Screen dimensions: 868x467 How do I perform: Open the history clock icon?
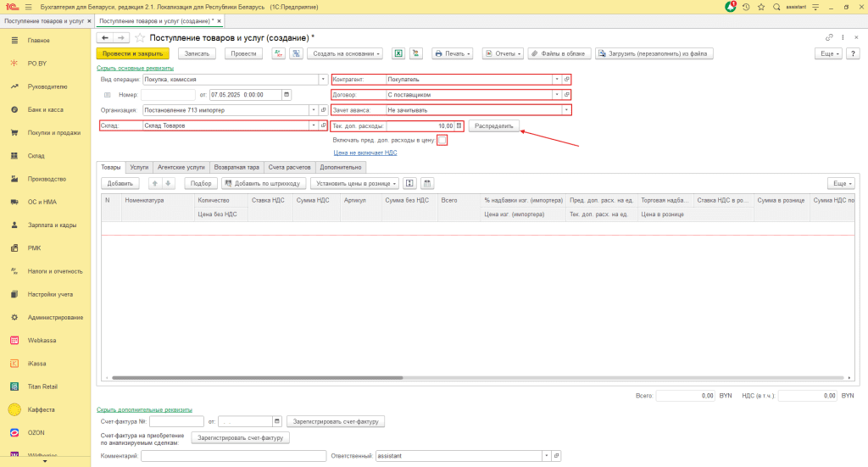(746, 7)
